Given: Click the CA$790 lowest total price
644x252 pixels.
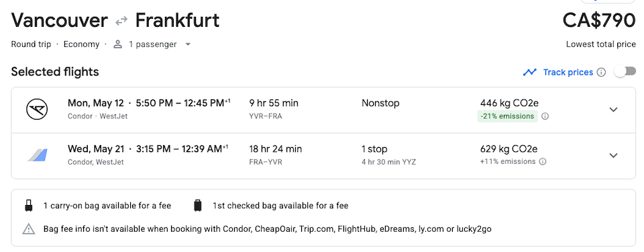Looking at the screenshot, I should tap(599, 21).
